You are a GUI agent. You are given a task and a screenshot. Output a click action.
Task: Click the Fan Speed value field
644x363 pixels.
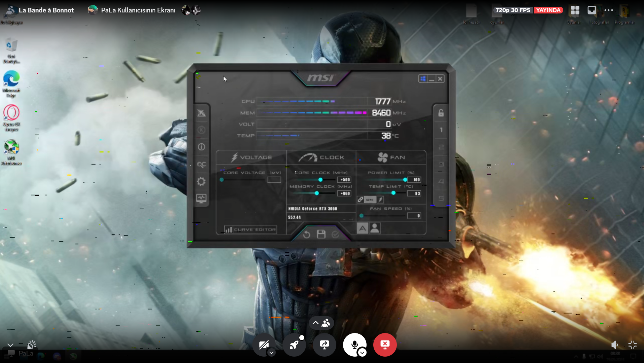point(414,216)
